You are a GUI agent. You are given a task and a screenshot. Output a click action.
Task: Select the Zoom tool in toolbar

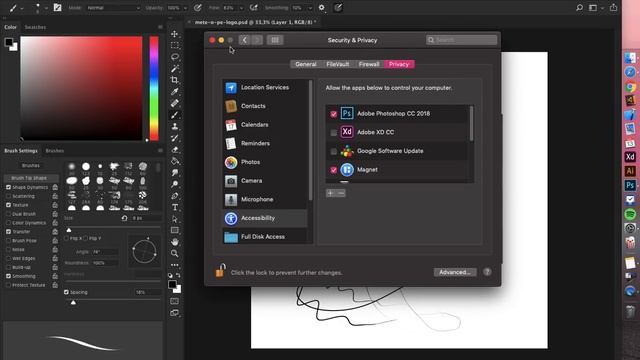(175, 253)
